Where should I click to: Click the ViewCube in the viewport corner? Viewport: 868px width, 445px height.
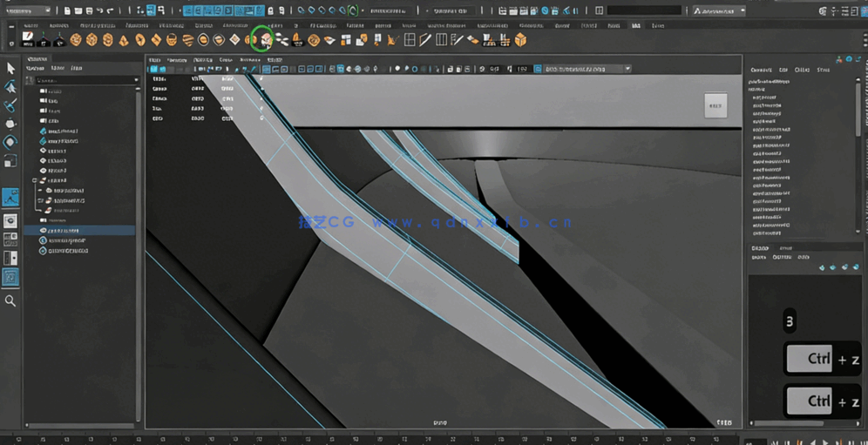tap(715, 106)
